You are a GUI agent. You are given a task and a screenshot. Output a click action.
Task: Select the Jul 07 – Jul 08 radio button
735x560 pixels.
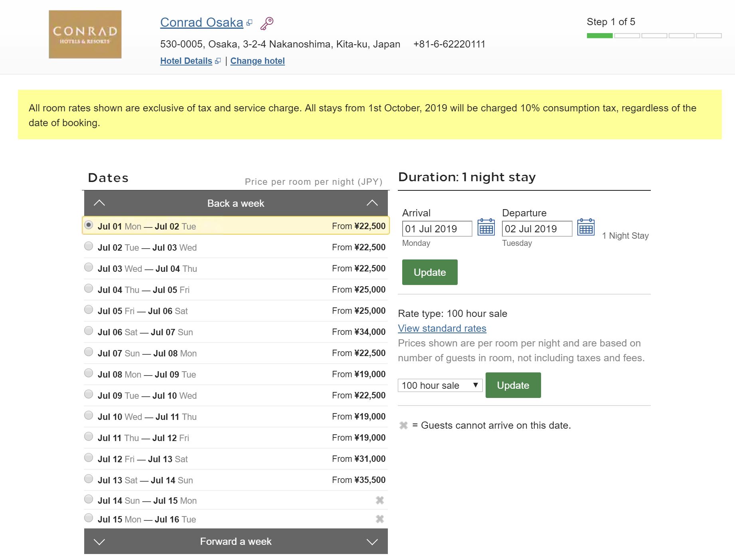[89, 352]
